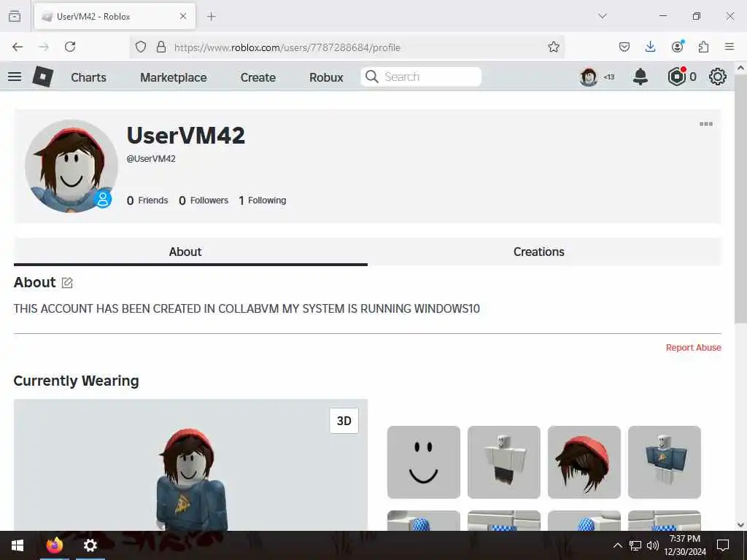Open the network tray icon

[635, 545]
